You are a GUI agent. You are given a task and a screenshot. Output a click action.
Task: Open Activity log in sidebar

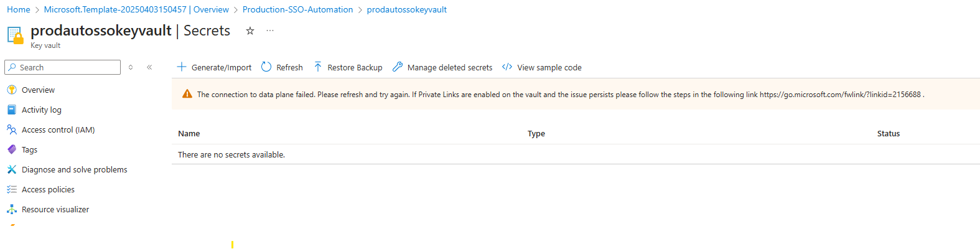(x=41, y=110)
